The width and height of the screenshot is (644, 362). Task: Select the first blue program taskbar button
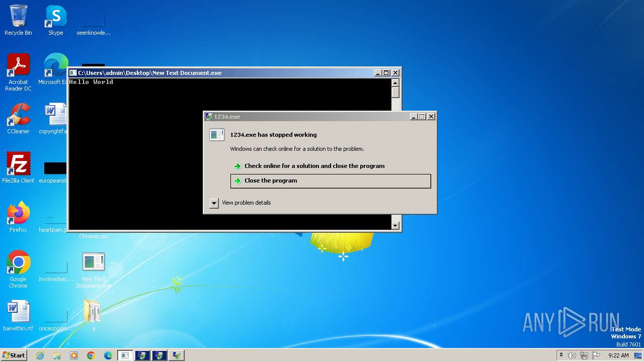point(142,355)
